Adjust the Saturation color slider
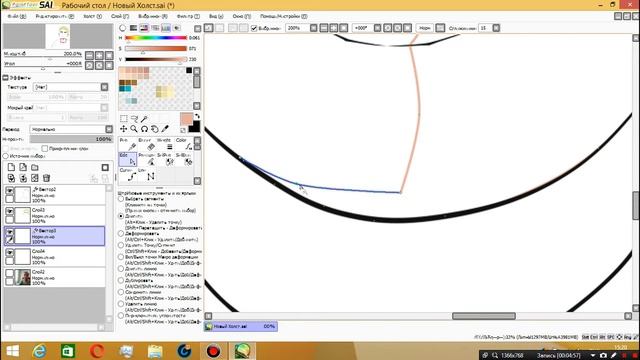 point(156,49)
